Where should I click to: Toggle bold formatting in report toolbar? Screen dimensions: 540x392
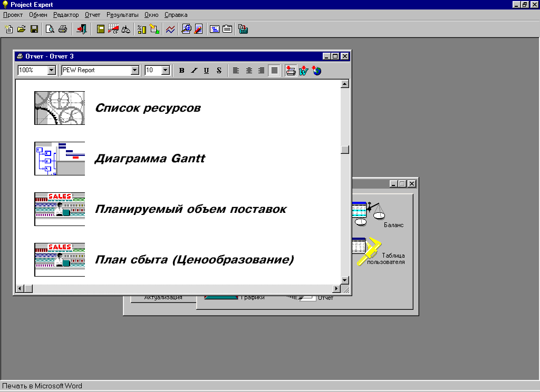point(181,71)
